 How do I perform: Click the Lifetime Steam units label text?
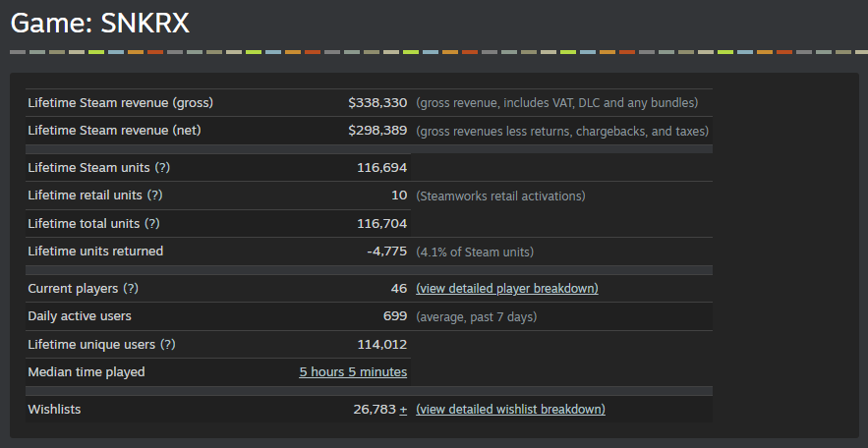[89, 168]
